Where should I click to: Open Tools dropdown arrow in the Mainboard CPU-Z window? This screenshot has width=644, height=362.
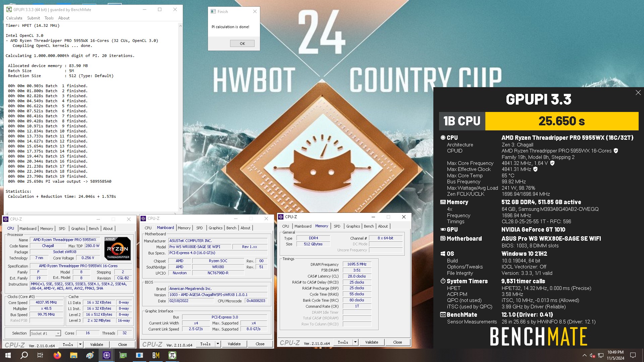tap(218, 344)
